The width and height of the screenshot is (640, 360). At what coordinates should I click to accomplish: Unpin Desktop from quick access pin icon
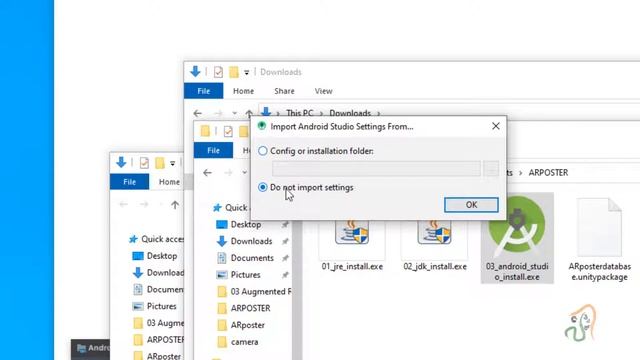tap(285, 224)
